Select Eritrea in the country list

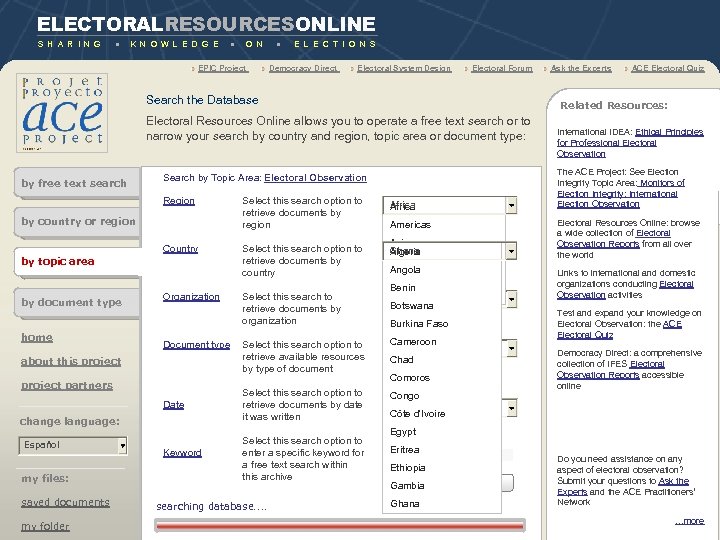(442, 450)
